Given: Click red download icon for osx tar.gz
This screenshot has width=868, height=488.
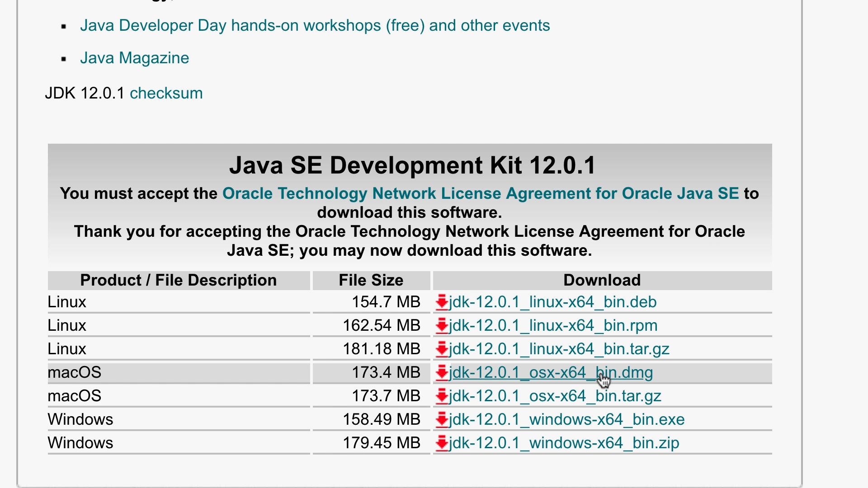Looking at the screenshot, I should 441,396.
